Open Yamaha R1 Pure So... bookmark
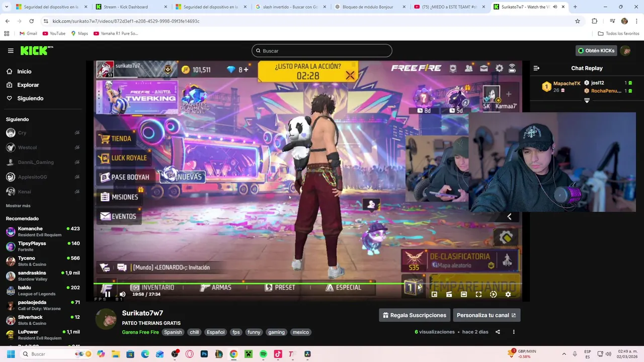 pos(116,34)
